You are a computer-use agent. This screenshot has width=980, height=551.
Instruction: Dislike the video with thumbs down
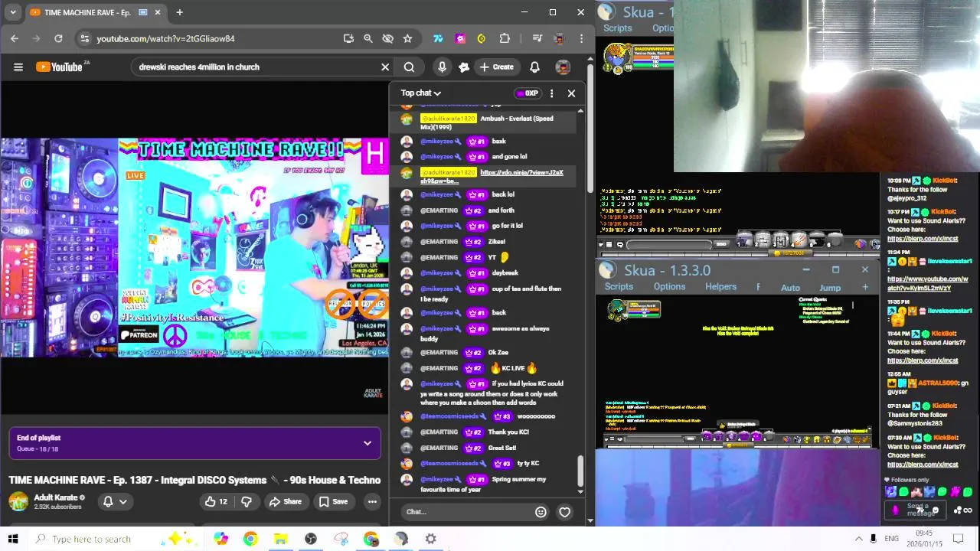(x=247, y=502)
